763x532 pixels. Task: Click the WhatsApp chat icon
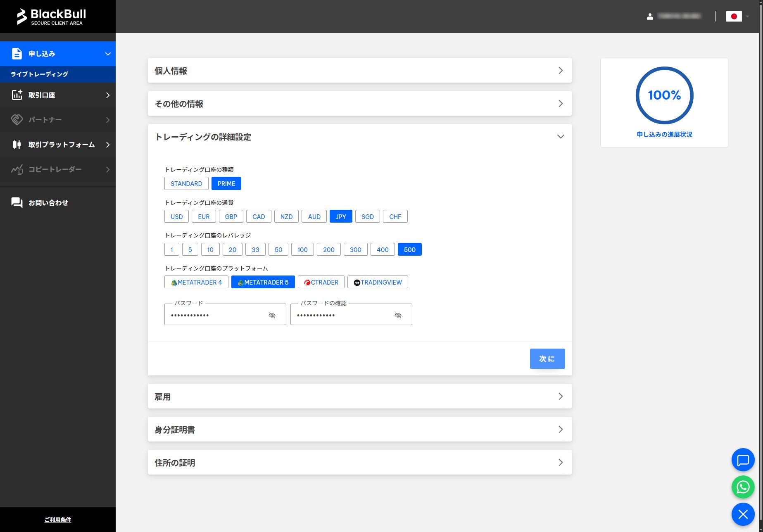[x=743, y=487]
